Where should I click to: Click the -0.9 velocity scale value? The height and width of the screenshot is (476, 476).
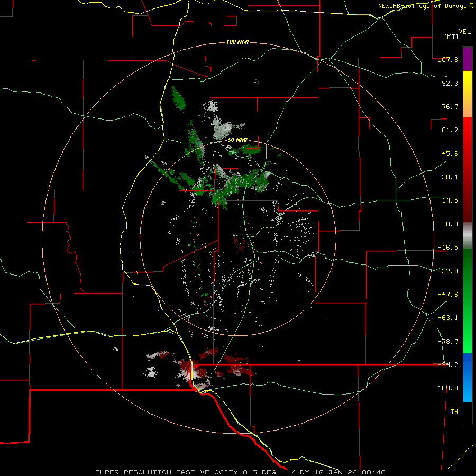point(450,224)
